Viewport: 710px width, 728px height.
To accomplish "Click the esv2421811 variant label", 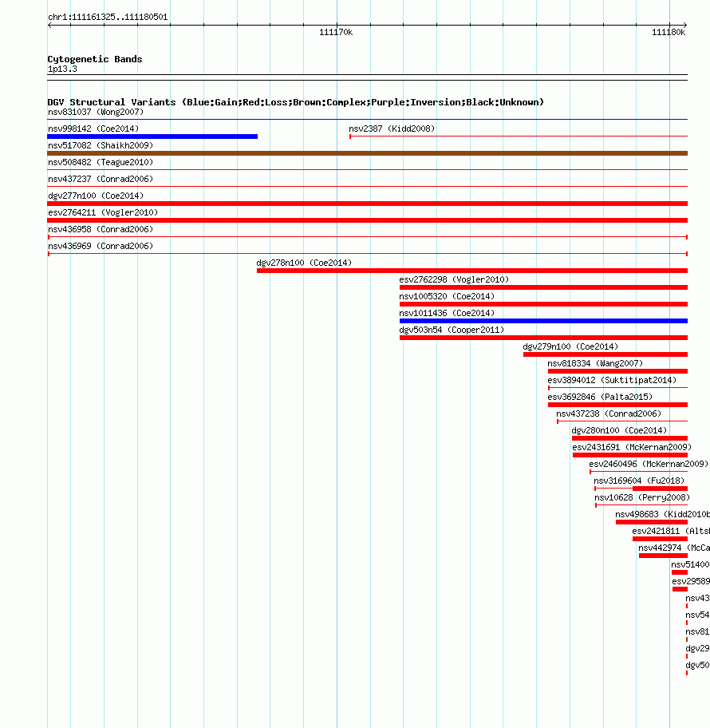I will 671,531.
